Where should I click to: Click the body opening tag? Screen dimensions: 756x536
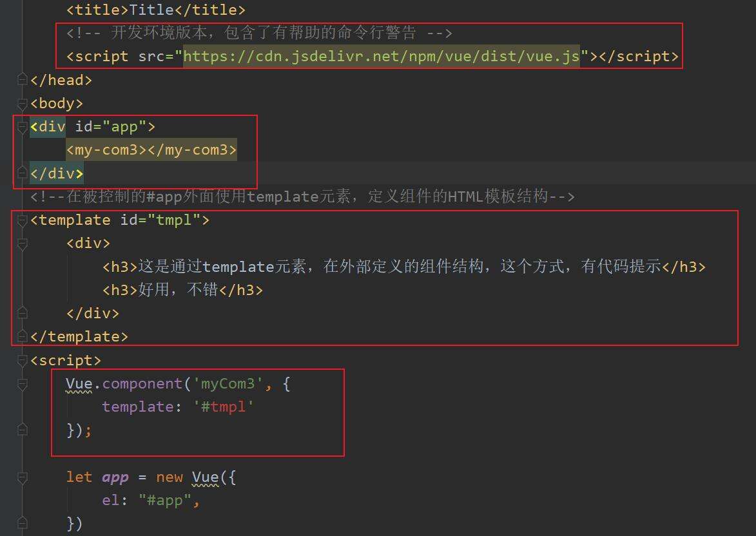click(x=57, y=103)
